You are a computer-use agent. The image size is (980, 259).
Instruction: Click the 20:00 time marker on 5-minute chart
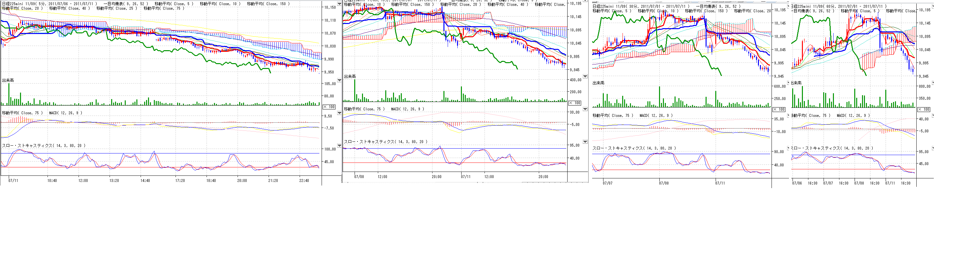pyautogui.click(x=242, y=181)
